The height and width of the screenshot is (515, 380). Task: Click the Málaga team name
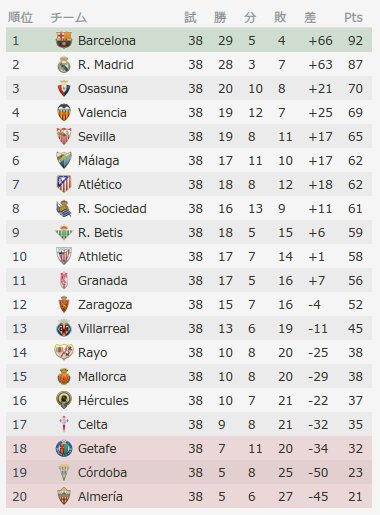[x=99, y=161]
